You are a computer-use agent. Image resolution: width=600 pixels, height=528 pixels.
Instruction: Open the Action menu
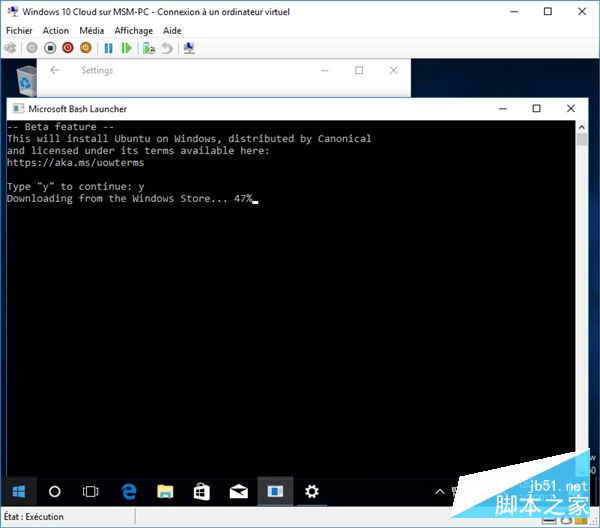(x=56, y=31)
